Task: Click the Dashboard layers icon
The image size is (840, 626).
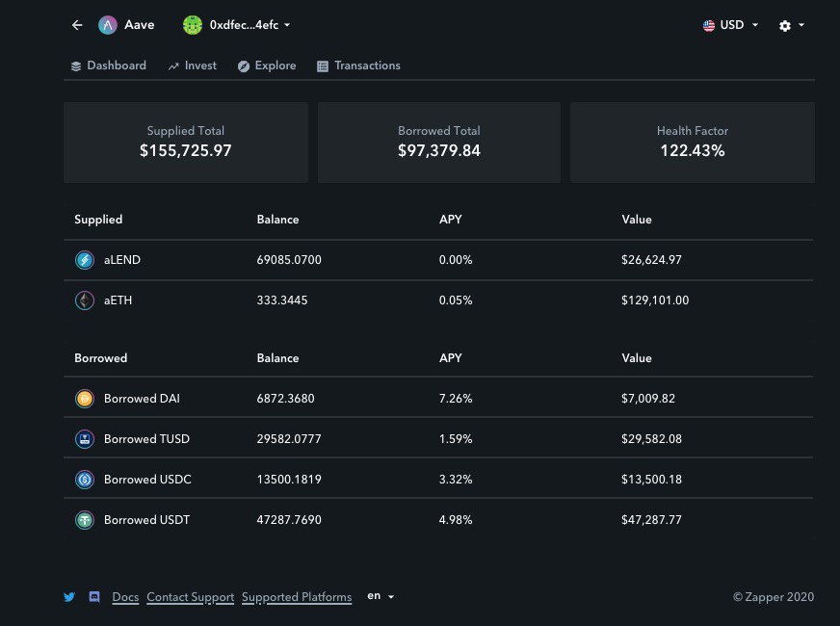Action: pyautogui.click(x=76, y=66)
